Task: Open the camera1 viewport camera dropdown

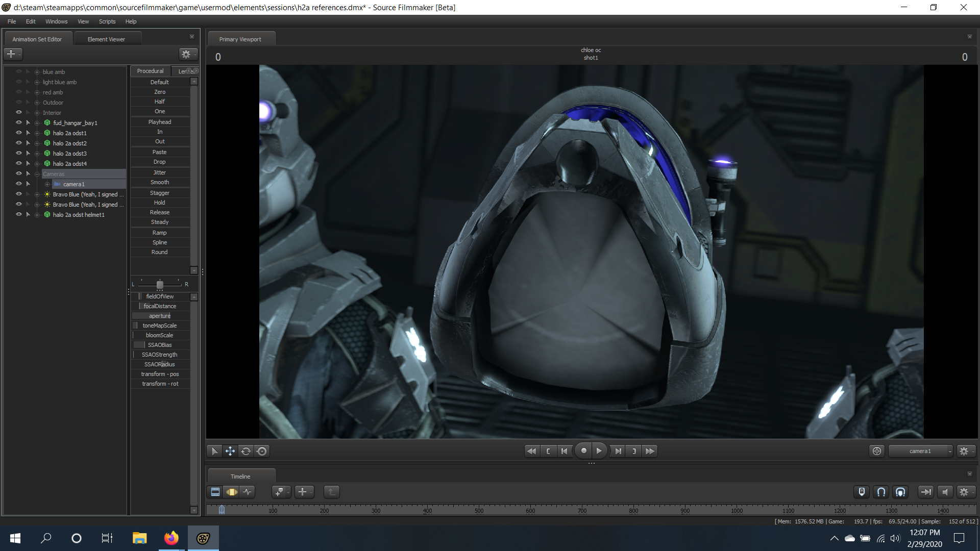Action: (920, 451)
